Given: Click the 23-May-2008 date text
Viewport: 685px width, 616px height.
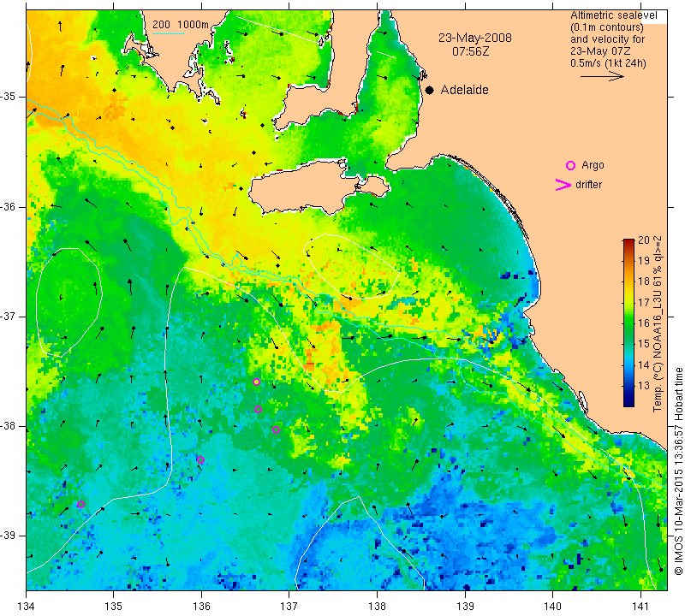Looking at the screenshot, I should (475, 38).
